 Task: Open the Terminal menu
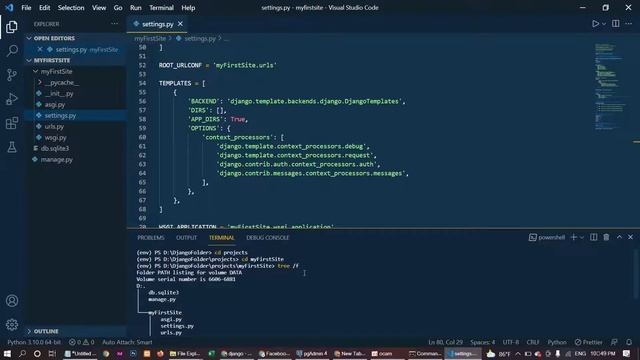click(x=161, y=8)
